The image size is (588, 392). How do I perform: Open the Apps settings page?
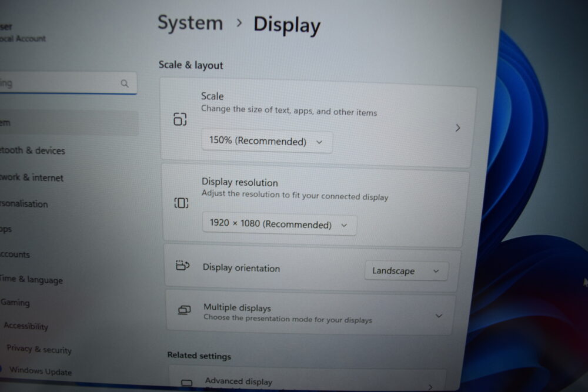pyautogui.click(x=6, y=229)
